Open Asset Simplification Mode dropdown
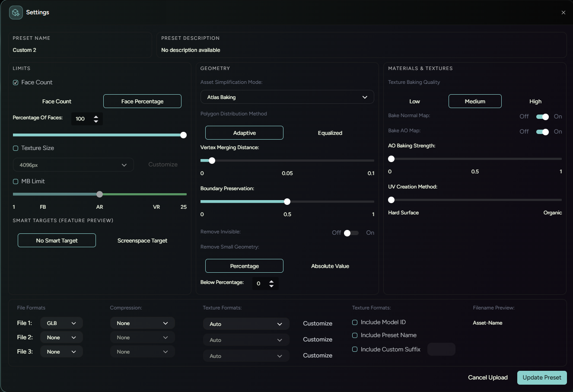Screen dimensions: 573x392 (x=287, y=97)
